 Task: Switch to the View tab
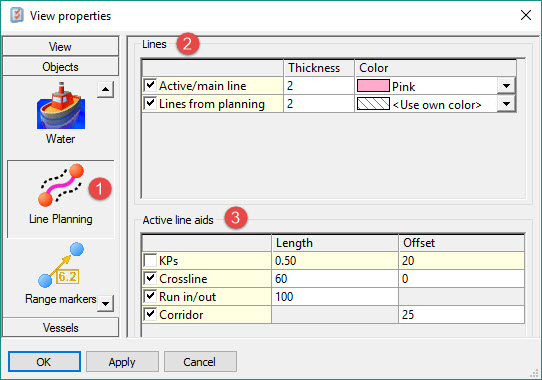pos(60,46)
